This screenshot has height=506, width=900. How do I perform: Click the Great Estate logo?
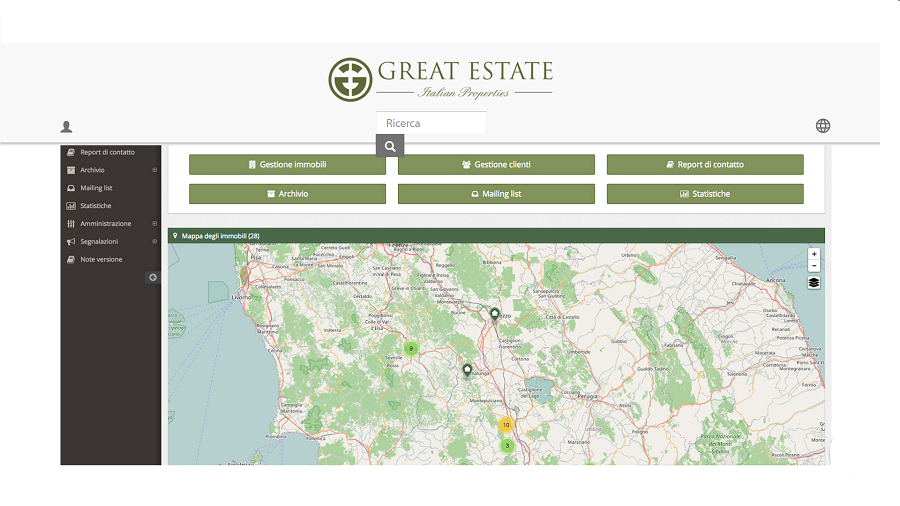[440, 80]
